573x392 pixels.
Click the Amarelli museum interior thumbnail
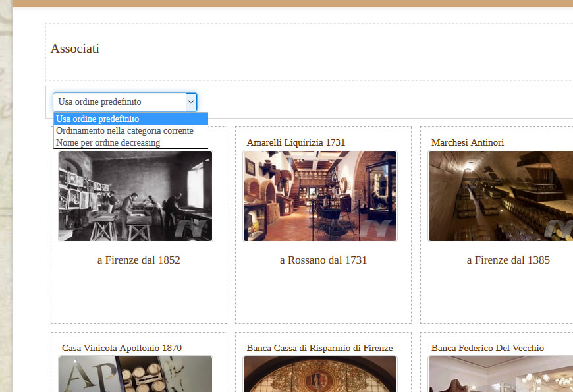coord(320,196)
